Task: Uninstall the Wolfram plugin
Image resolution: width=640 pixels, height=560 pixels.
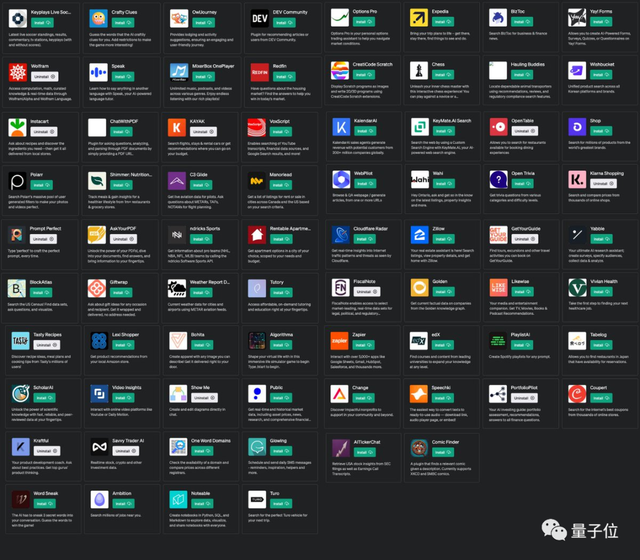Action: pos(45,77)
